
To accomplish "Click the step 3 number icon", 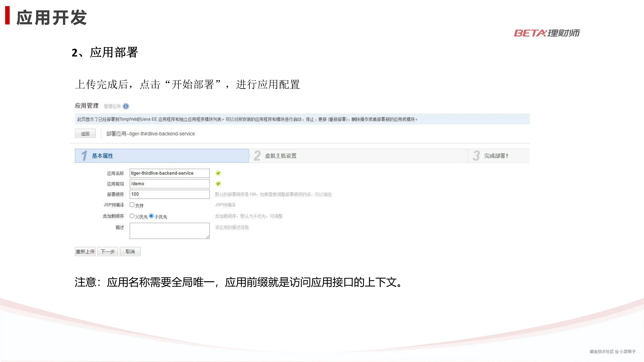I will click(x=476, y=156).
